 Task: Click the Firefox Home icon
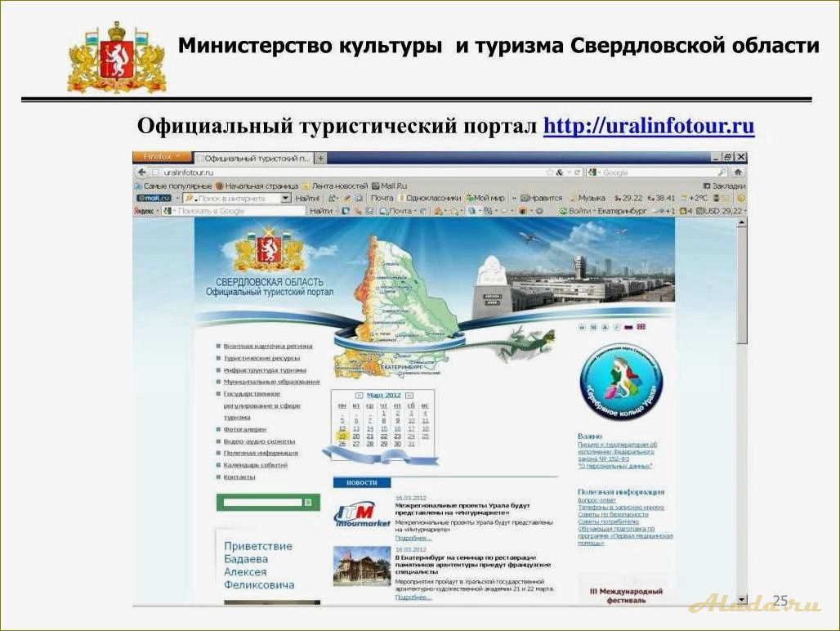[739, 172]
